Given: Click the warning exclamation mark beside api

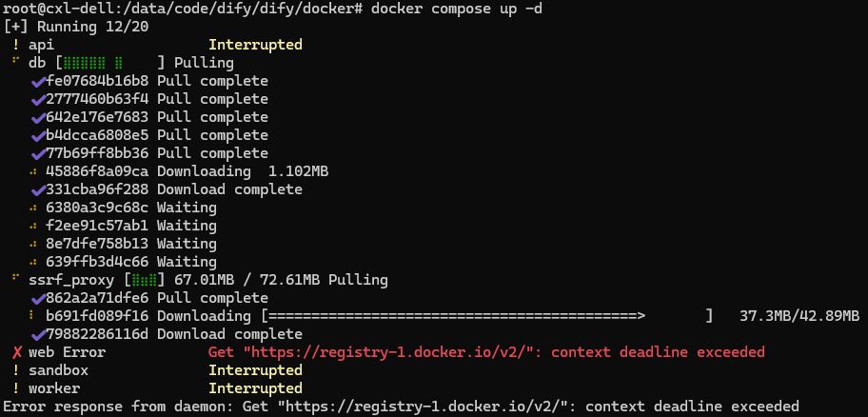Looking at the screenshot, I should 16,45.
